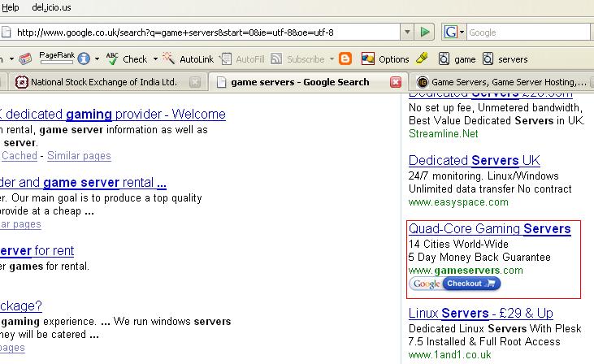
Task: Expand the page info dropdown arrow
Action: pyautogui.click(x=97, y=59)
